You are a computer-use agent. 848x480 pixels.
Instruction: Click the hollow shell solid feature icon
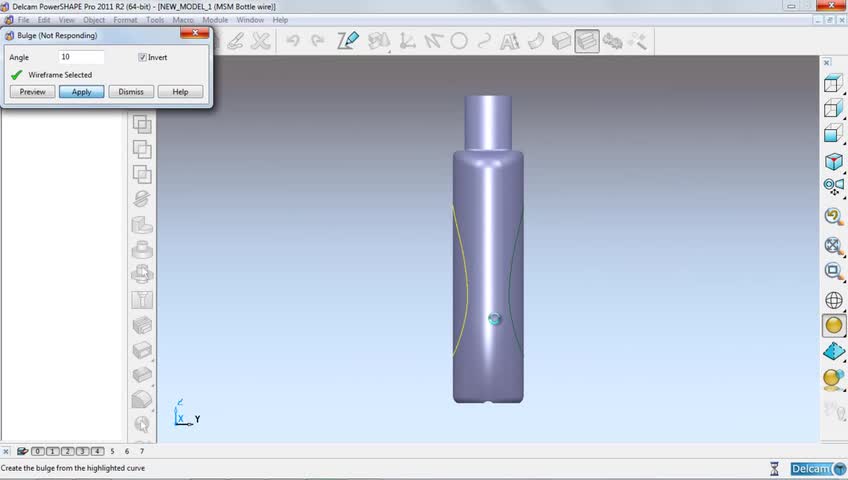coord(142,350)
